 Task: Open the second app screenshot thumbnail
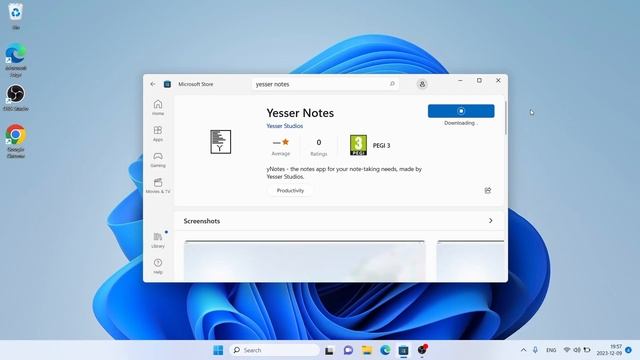470,260
